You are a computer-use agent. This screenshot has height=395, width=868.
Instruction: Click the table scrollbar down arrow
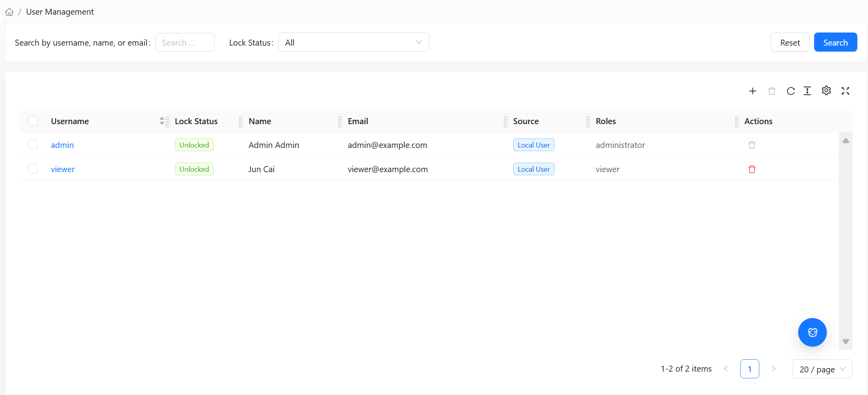click(846, 341)
